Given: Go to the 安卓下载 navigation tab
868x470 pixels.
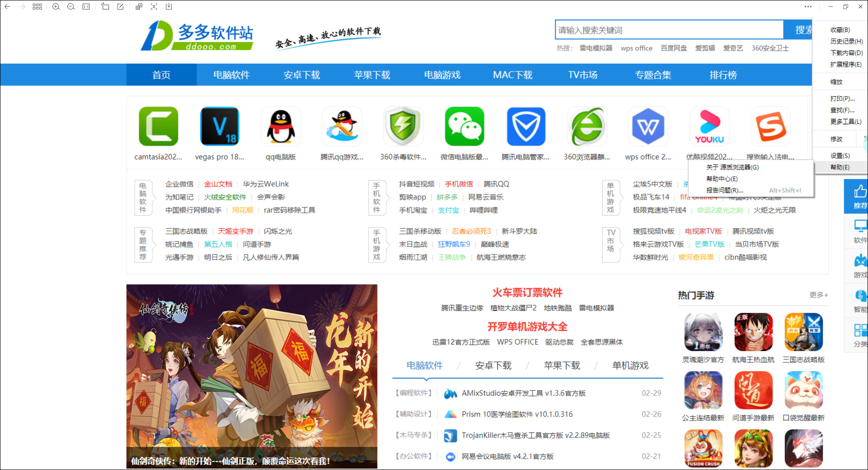Looking at the screenshot, I should 302,75.
